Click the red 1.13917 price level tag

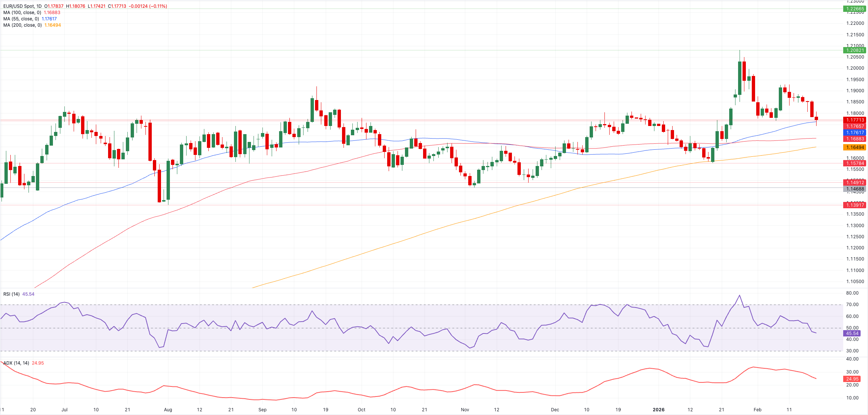(x=855, y=205)
